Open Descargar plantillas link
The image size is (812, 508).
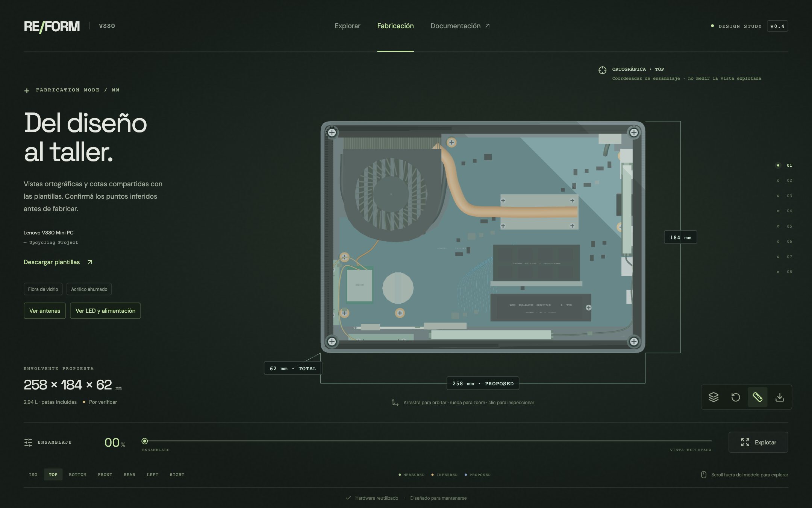[58, 262]
